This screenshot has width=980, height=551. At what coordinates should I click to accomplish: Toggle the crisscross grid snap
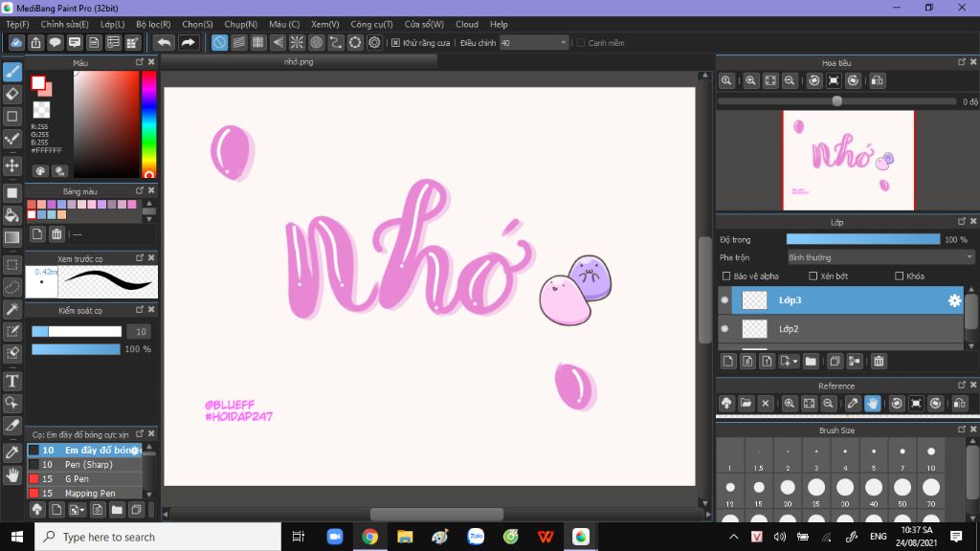258,42
